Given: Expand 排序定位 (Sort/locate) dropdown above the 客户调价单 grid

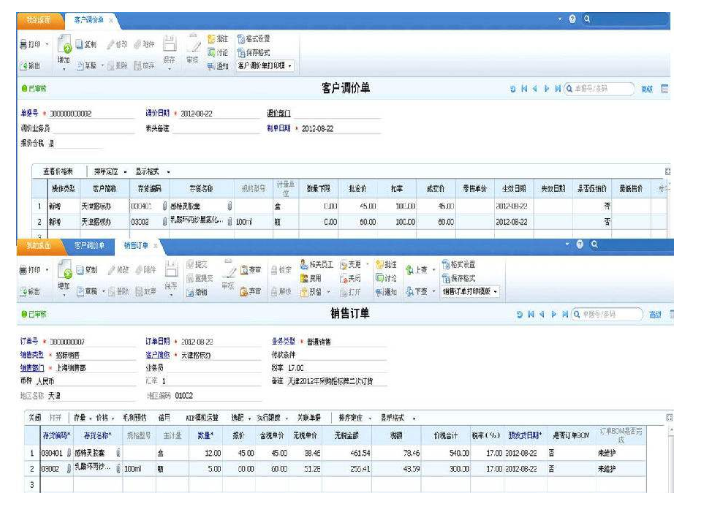Looking at the screenshot, I should (125, 172).
